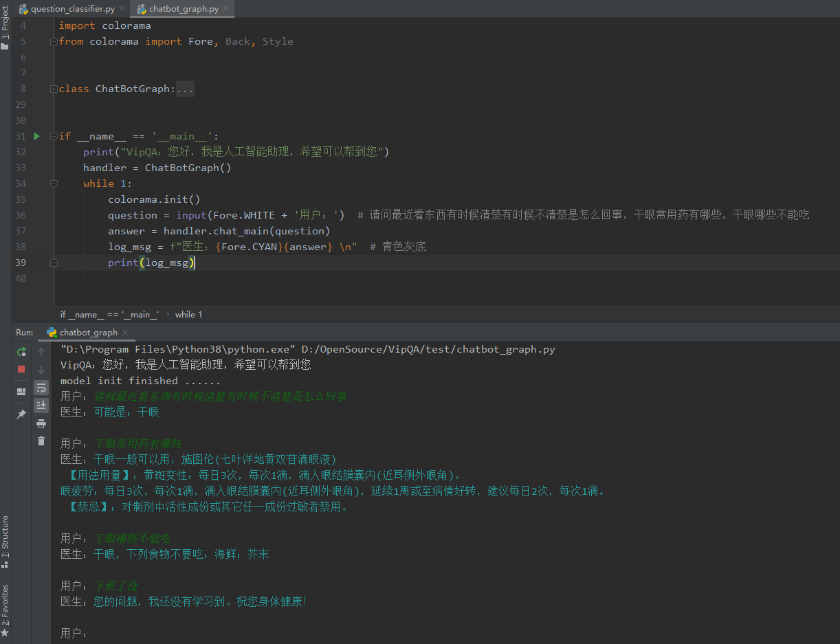Stop the running process
Viewport: 840px width, 644px height.
(21, 369)
